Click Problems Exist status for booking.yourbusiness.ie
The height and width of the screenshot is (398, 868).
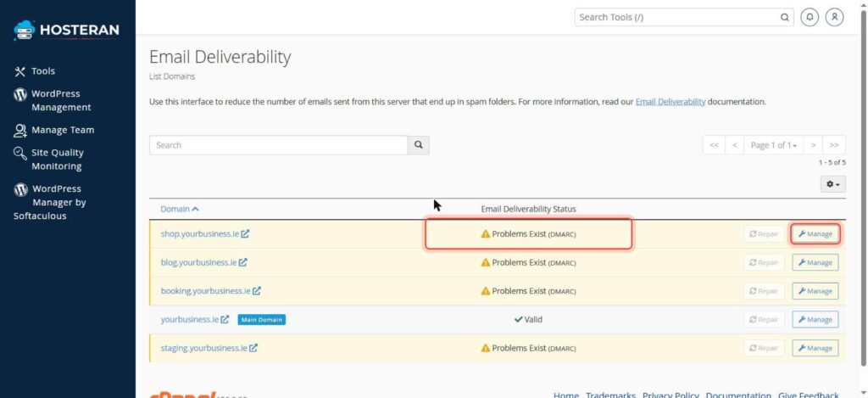(528, 291)
